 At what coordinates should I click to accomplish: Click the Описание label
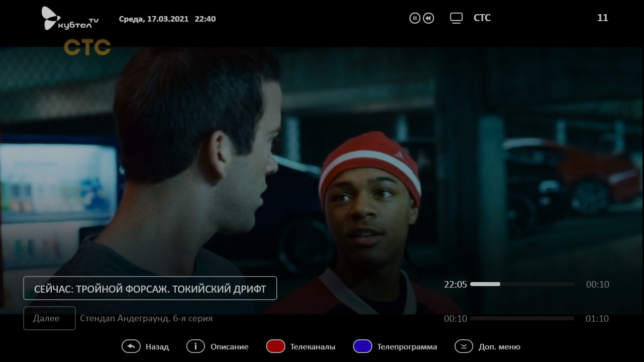click(230, 347)
